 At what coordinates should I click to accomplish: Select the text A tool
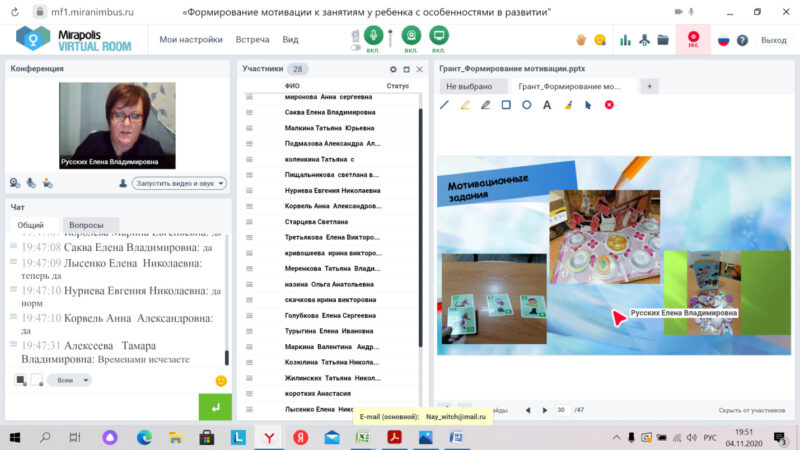[547, 105]
